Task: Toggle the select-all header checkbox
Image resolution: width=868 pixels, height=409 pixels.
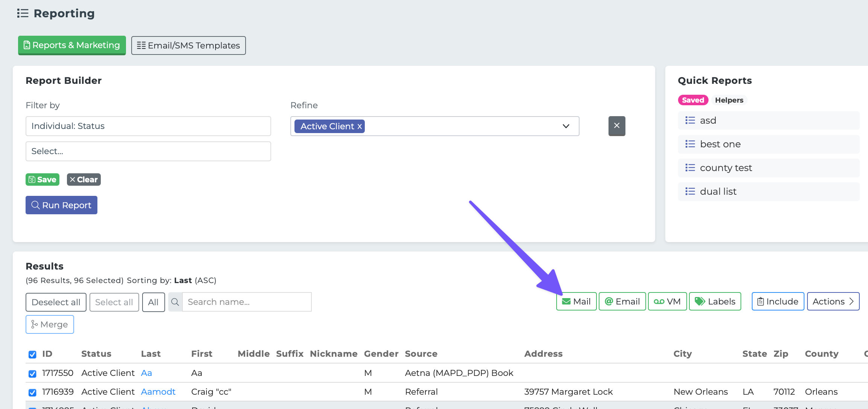Action: (33, 354)
